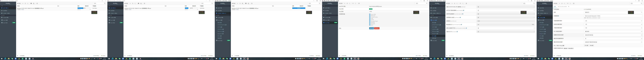This screenshot has height=60, width=644.
Task: Toggle the SFTP feature checkbox
Action: click(370, 25)
